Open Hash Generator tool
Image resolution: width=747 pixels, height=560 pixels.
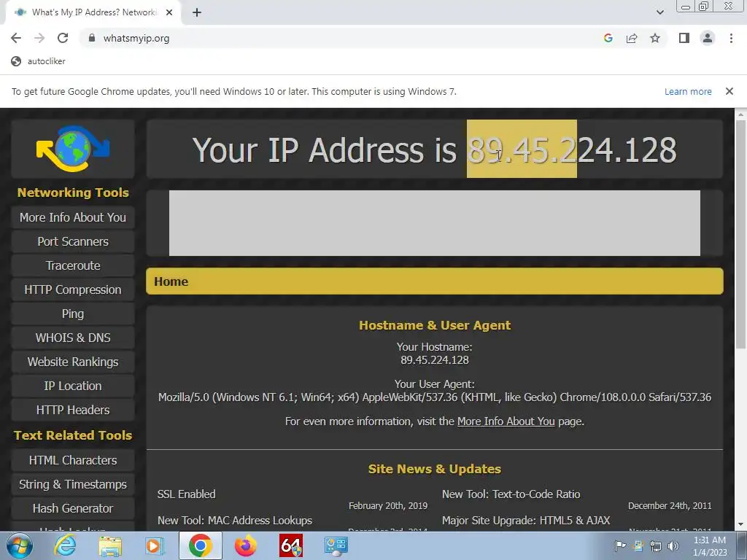(x=73, y=508)
